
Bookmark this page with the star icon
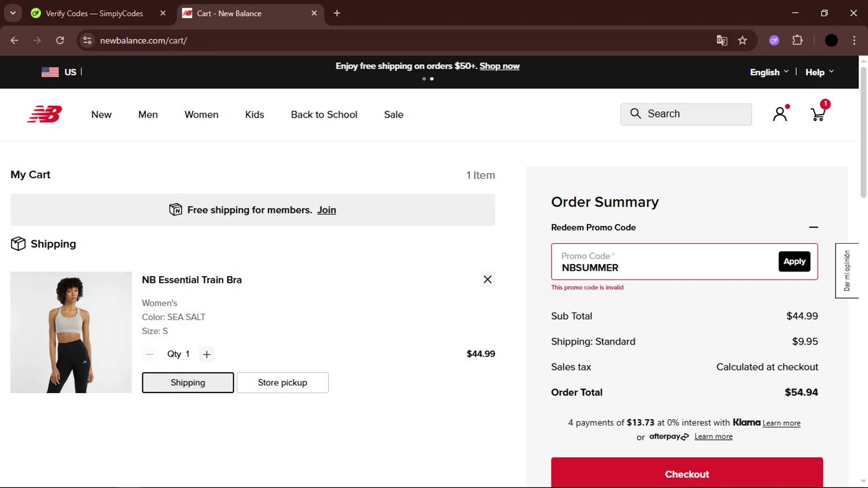tap(742, 41)
